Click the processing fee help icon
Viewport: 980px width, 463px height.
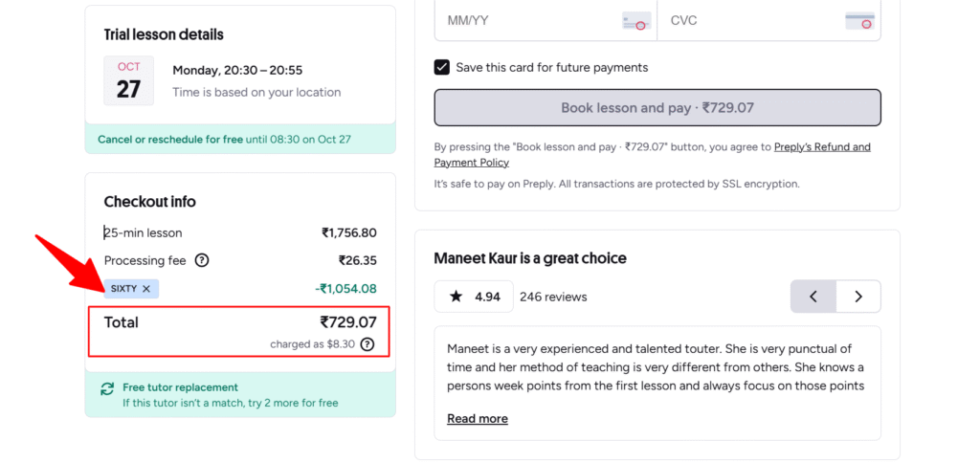click(x=202, y=260)
